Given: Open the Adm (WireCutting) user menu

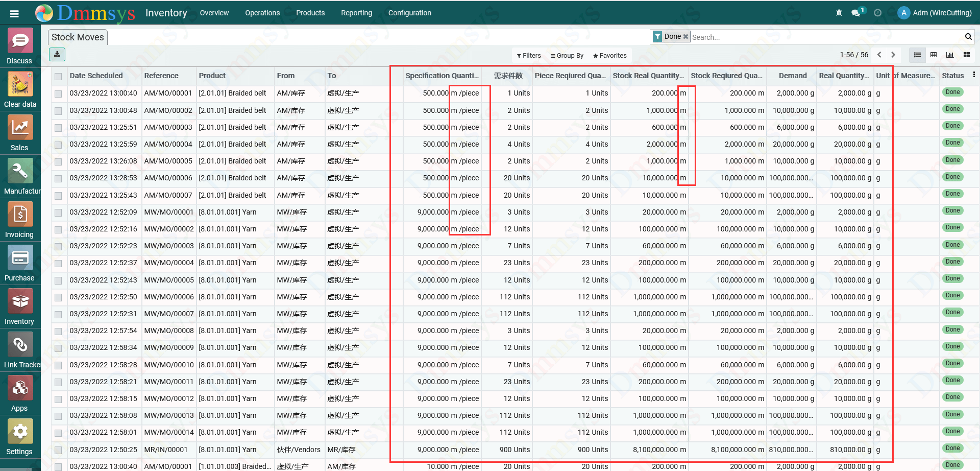Looking at the screenshot, I should coord(935,13).
